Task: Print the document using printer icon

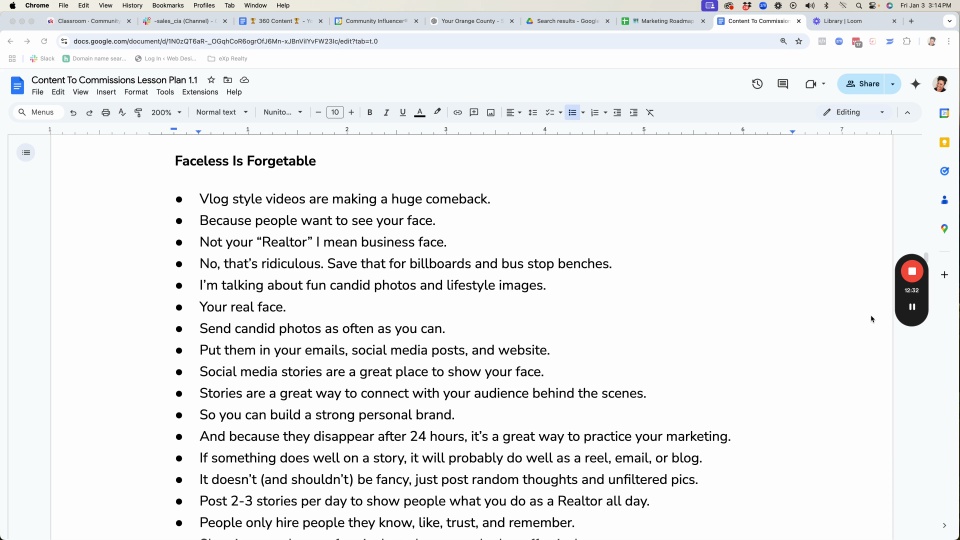Action: click(x=106, y=113)
